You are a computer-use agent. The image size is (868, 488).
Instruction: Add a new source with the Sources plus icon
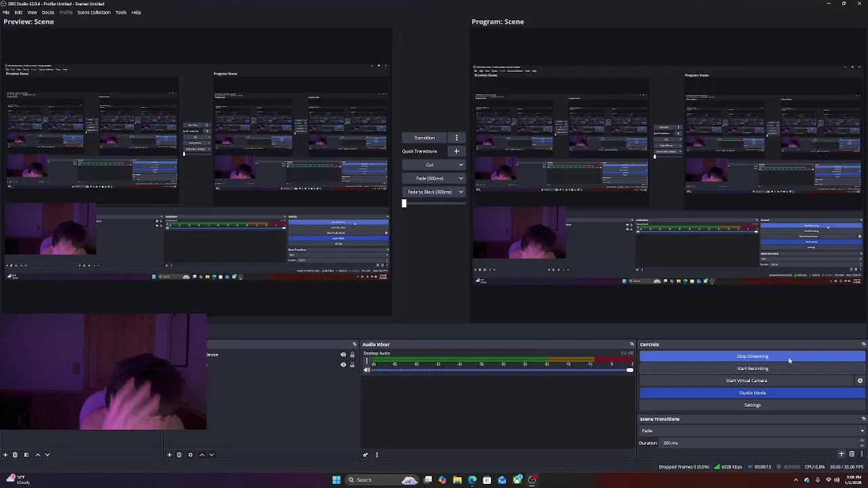tap(170, 455)
